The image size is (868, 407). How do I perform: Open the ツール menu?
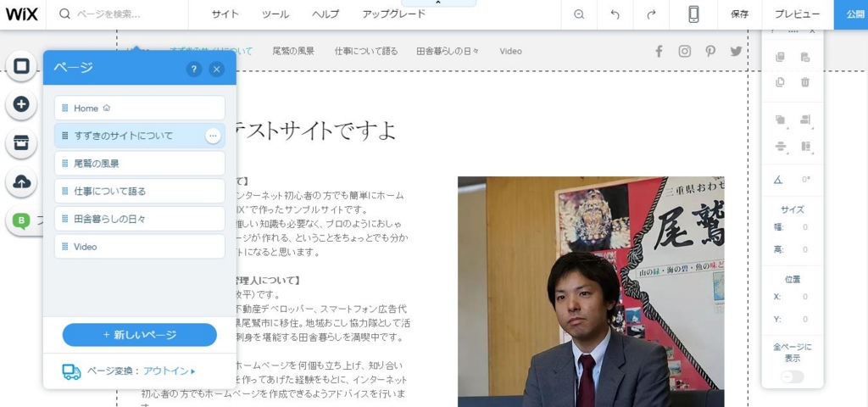pyautogui.click(x=275, y=14)
